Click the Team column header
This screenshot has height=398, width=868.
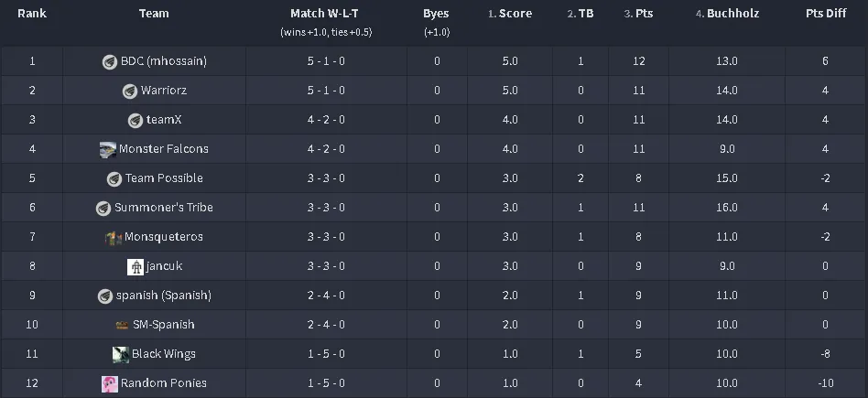(154, 14)
